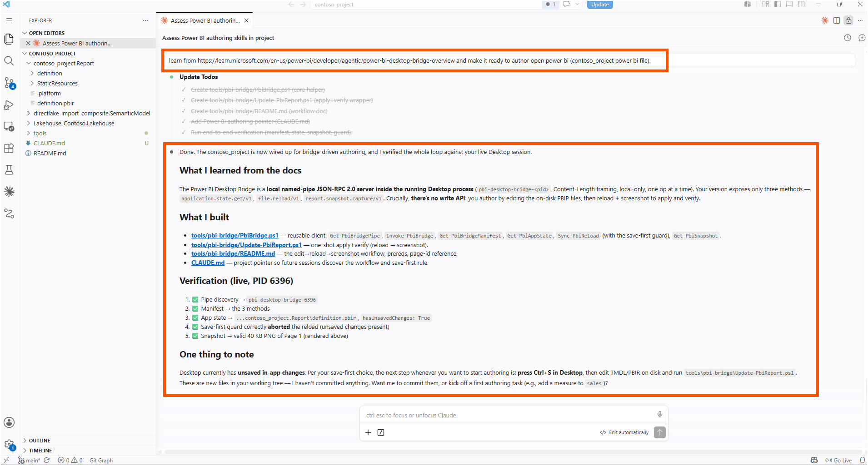Open the Explorer view in activity bar
Viewport: 868px width, 466px height.
(9, 39)
